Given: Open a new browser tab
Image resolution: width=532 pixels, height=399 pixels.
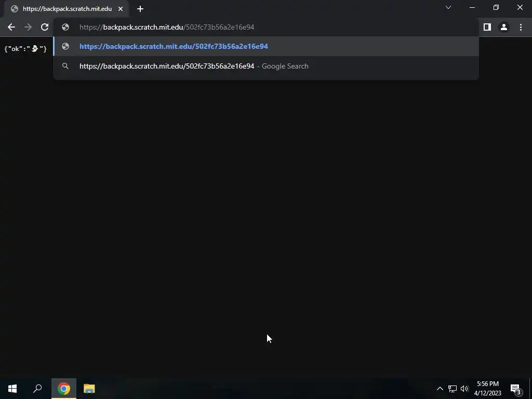Looking at the screenshot, I should pyautogui.click(x=140, y=9).
